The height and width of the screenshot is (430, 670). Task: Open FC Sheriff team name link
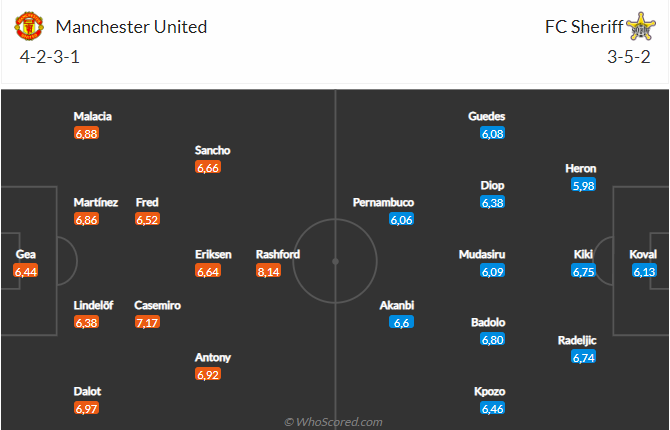pos(581,27)
